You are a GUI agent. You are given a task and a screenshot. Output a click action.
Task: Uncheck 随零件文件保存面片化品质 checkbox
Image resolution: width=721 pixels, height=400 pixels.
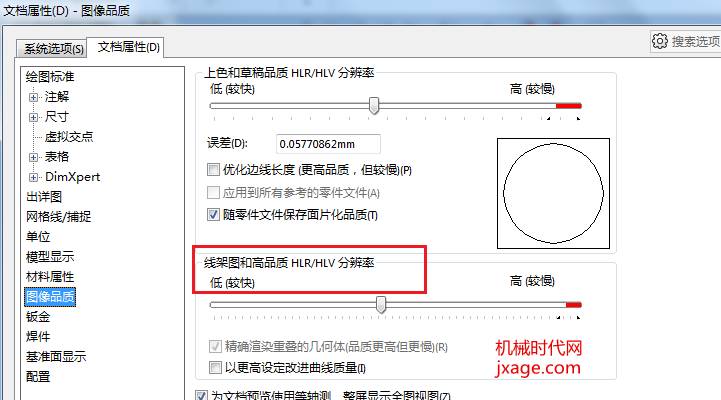point(213,215)
